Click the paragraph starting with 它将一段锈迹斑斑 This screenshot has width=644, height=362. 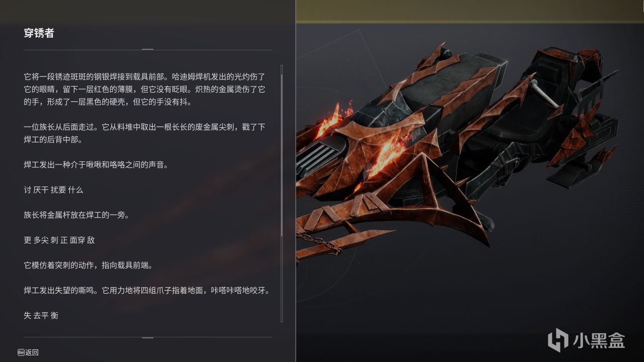[144, 89]
